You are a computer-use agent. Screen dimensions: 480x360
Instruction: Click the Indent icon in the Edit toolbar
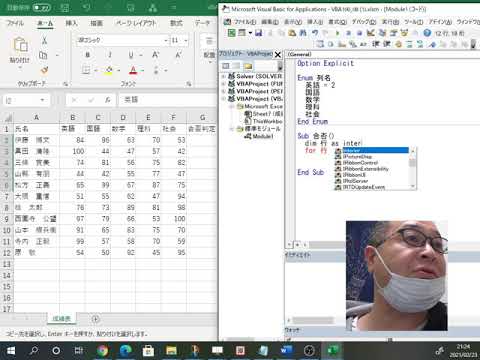tap(376, 44)
